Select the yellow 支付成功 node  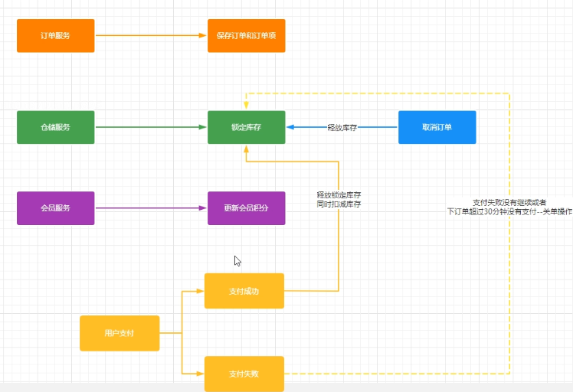pos(244,291)
